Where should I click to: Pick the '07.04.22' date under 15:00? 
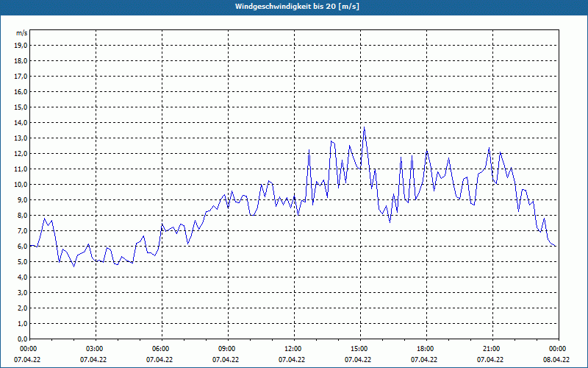(358, 360)
